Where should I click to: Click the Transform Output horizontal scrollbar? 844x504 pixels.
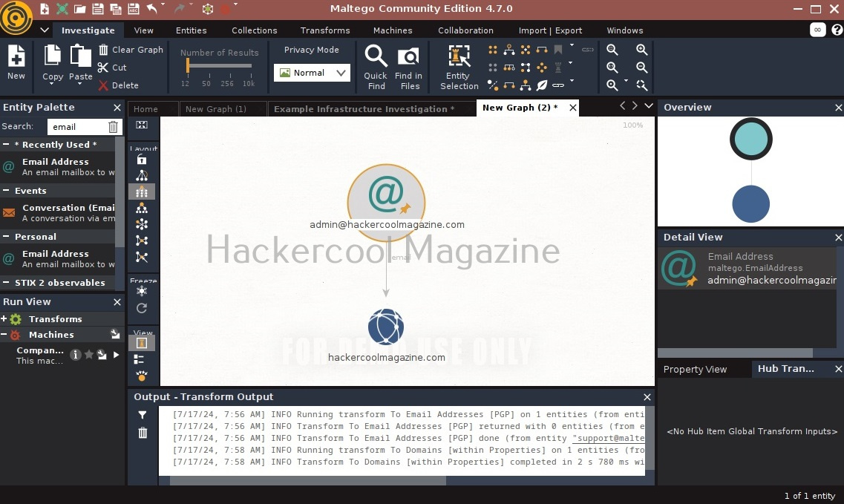point(308,480)
